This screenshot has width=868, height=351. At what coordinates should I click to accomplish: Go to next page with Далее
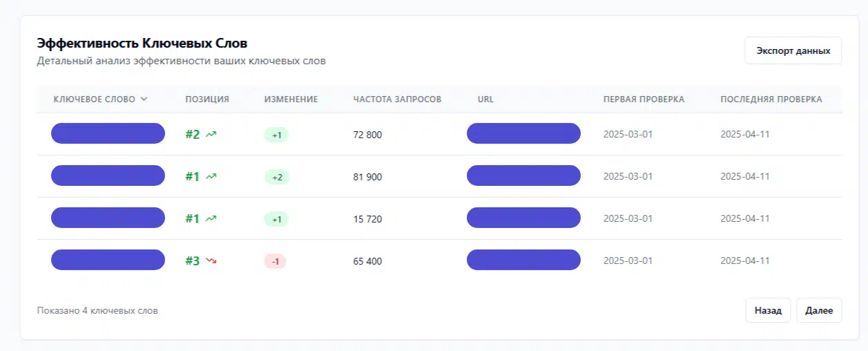click(x=819, y=311)
